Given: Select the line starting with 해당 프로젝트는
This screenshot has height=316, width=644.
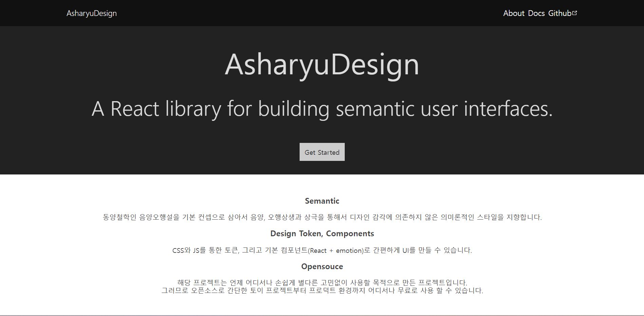Looking at the screenshot, I should tap(322, 282).
